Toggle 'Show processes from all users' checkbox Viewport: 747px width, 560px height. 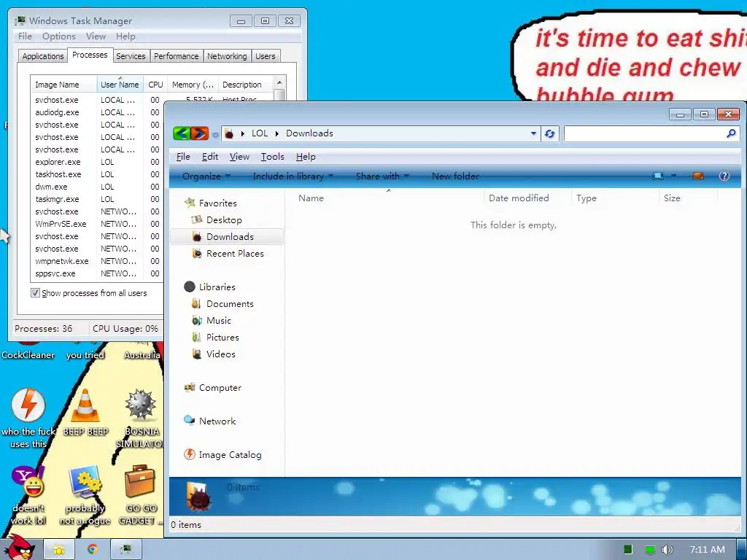click(x=35, y=293)
